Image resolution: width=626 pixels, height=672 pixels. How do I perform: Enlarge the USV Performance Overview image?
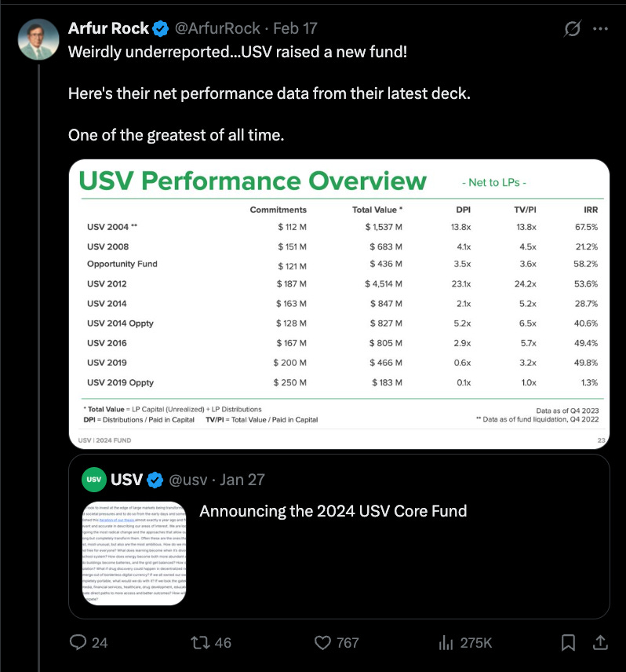(x=337, y=302)
